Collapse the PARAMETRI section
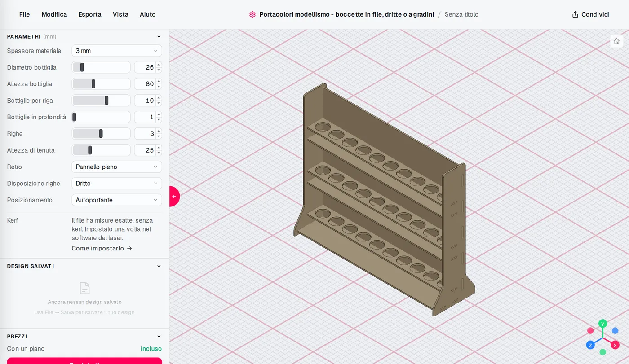The height and width of the screenshot is (364, 629). coord(159,37)
